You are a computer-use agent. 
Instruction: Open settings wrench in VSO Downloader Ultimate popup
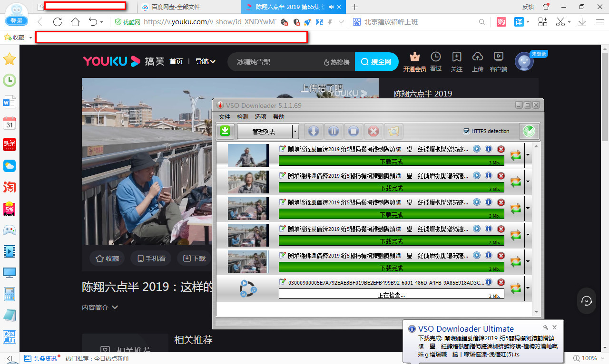546,327
